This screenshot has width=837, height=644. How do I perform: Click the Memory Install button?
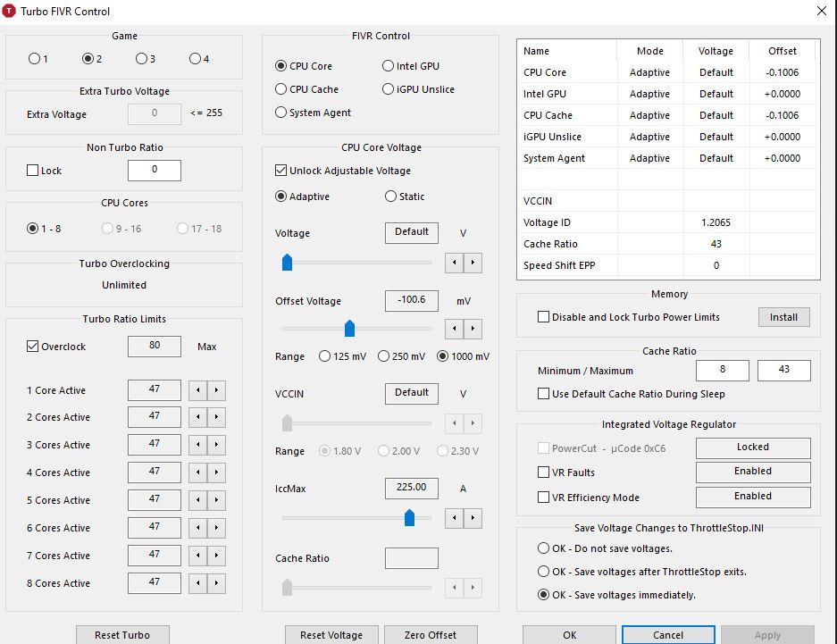coord(783,317)
